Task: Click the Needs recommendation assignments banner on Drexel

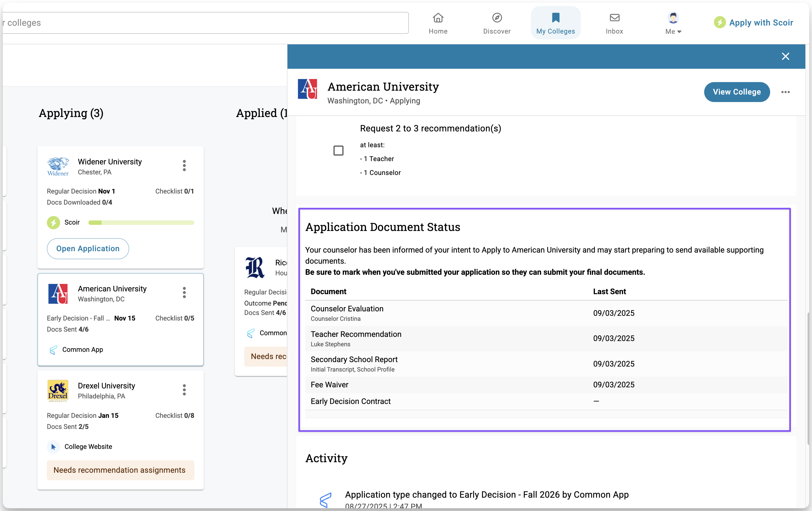Action: coord(120,470)
